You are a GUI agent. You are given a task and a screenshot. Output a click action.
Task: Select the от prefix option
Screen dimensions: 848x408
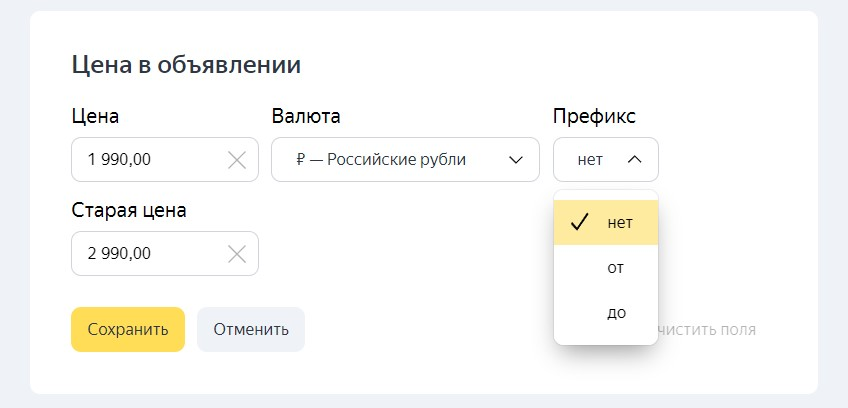pyautogui.click(x=606, y=267)
